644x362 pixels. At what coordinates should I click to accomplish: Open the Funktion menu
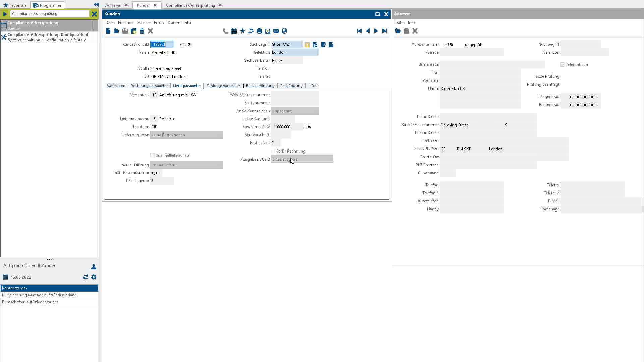coord(126,23)
